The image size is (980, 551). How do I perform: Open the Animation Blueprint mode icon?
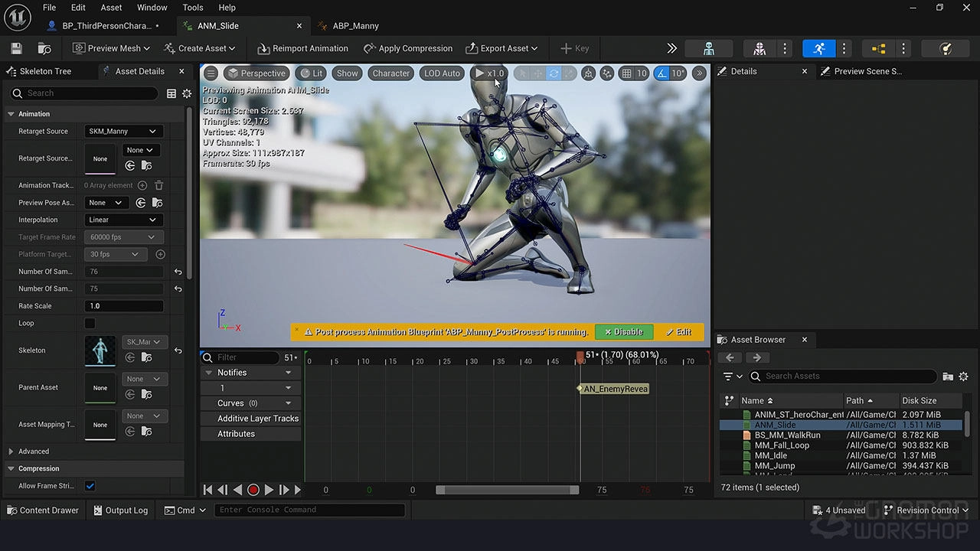click(878, 48)
